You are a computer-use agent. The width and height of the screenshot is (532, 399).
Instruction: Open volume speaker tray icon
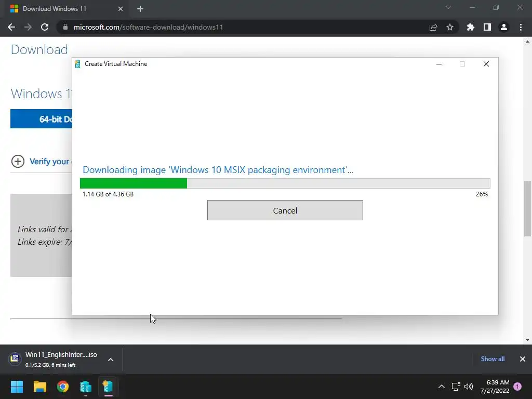[469, 387]
